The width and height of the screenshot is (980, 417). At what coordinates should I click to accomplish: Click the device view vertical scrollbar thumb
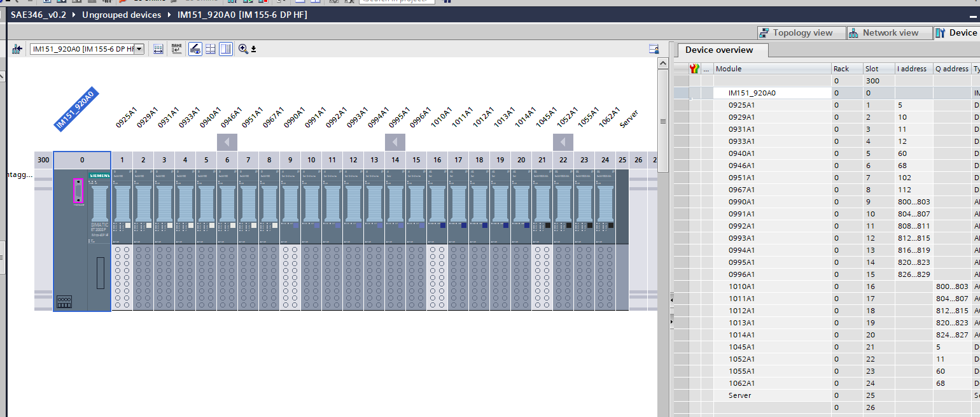(x=662, y=120)
